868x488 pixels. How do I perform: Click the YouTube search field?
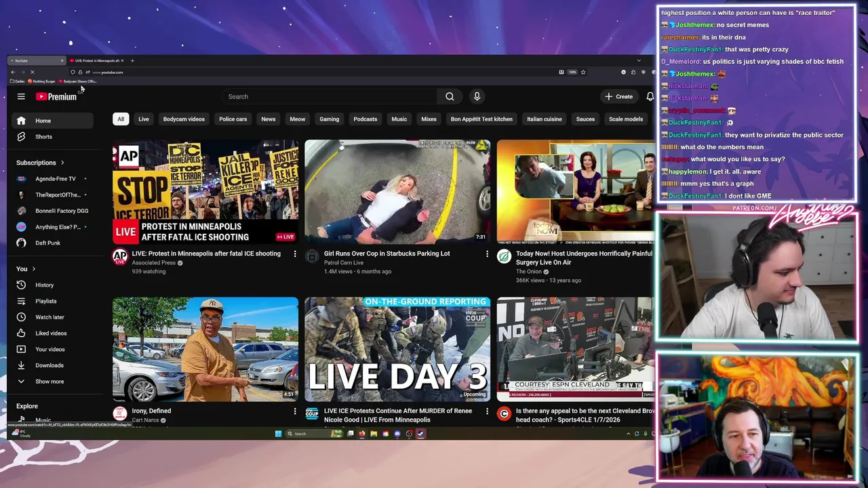pos(330,97)
